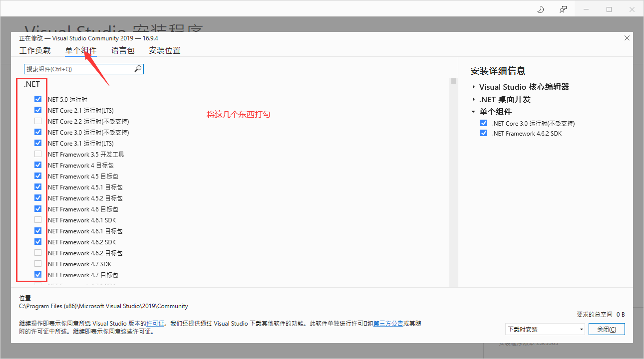The width and height of the screenshot is (644, 359).
Task: Click the 关闭(C) button
Action: 607,330
